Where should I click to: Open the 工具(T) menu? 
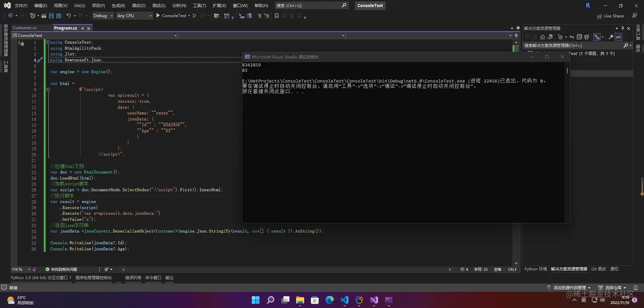(199, 6)
